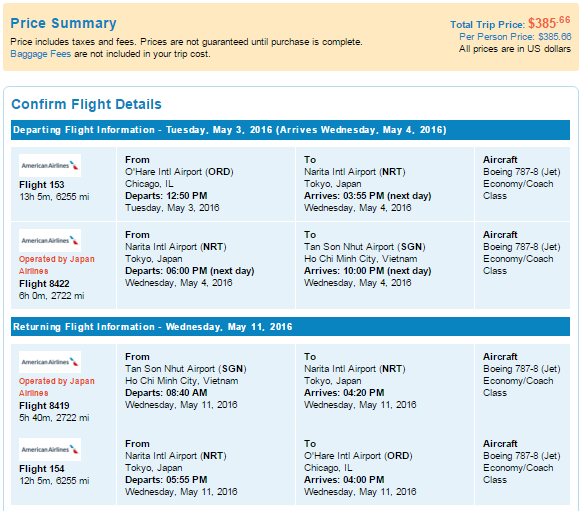Click the Returning Flight Information header bar

pos(290,327)
